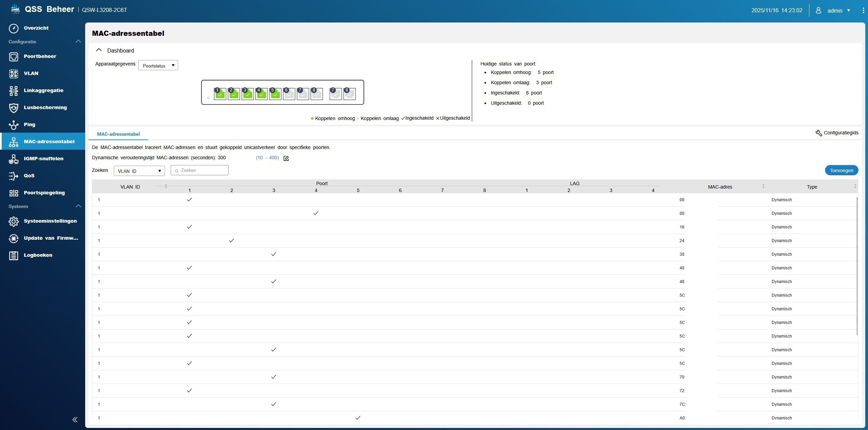
Task: Click IGMP-snuffelen sidebar icon
Action: coord(14,159)
